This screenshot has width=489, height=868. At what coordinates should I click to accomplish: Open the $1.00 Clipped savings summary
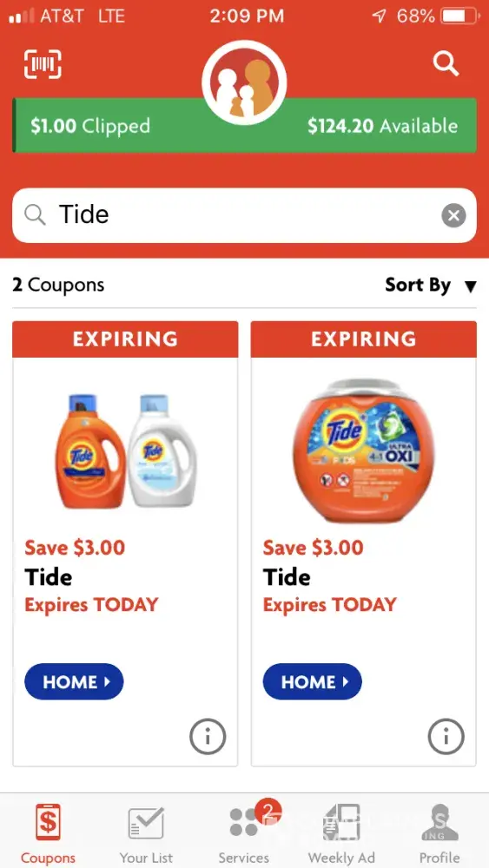tap(90, 126)
